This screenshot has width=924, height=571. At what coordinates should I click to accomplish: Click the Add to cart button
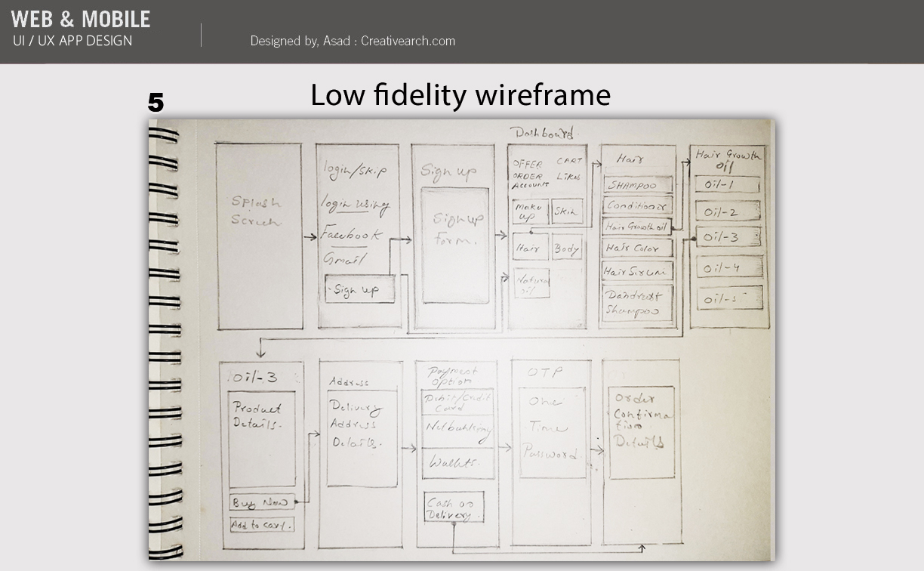pos(261,525)
